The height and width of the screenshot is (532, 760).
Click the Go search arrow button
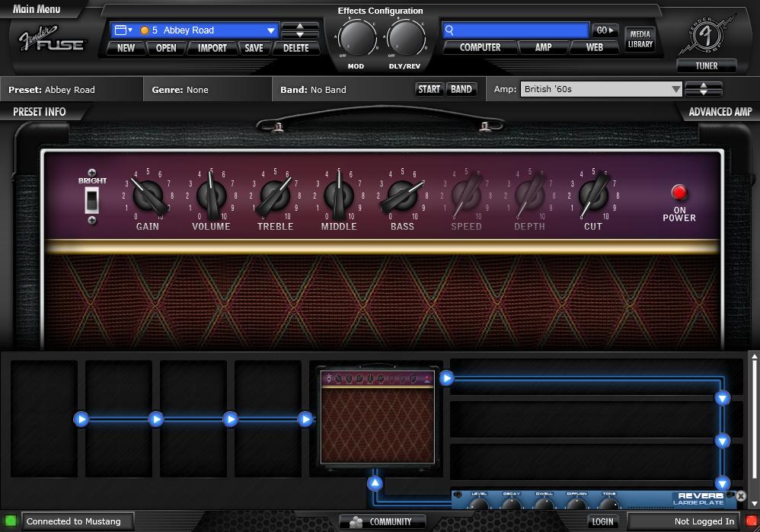pos(605,30)
